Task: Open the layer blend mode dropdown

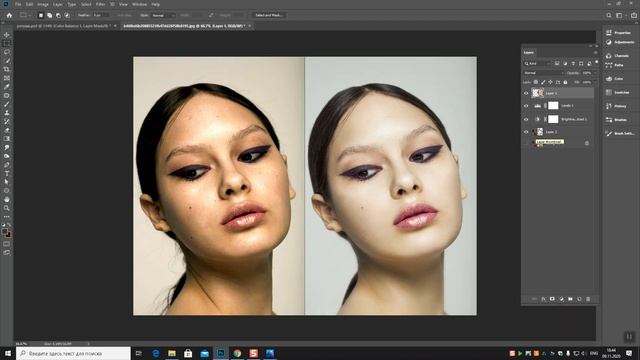Action: click(544, 73)
